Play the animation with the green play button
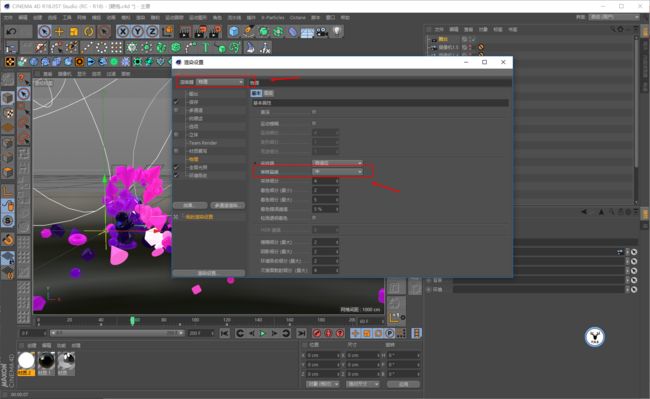 pyautogui.click(x=263, y=333)
